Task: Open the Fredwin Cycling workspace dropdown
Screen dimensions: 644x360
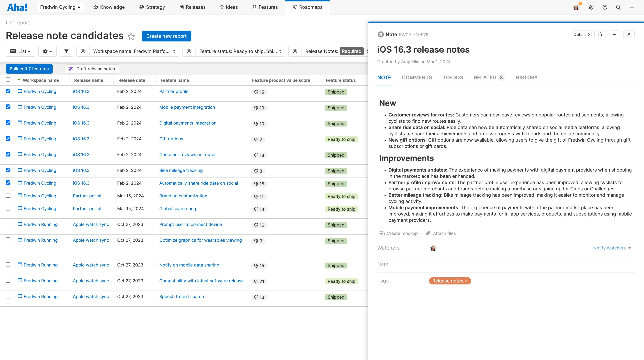Action: click(60, 7)
